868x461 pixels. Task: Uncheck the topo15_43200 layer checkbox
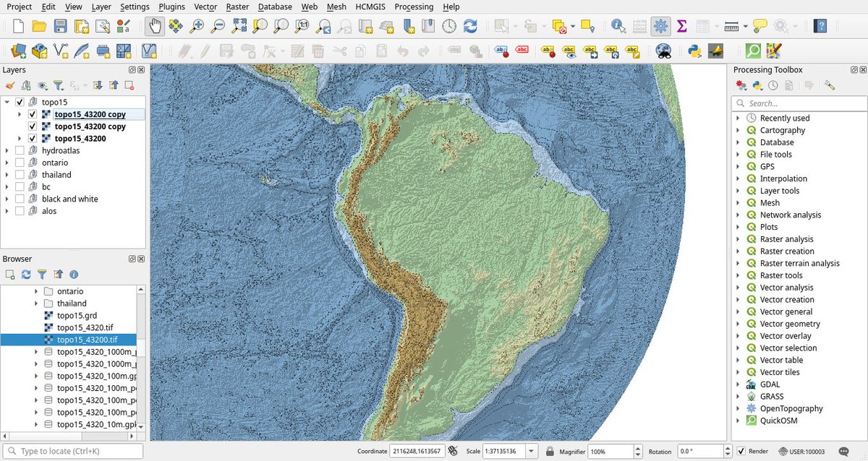pos(33,139)
